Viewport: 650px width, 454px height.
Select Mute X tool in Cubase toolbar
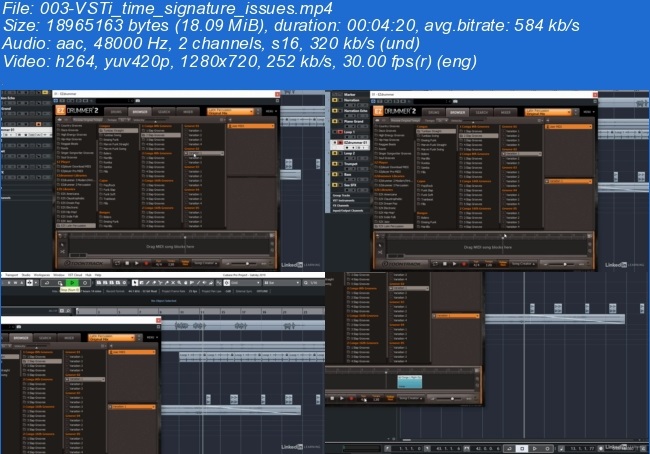pyautogui.click(x=173, y=282)
